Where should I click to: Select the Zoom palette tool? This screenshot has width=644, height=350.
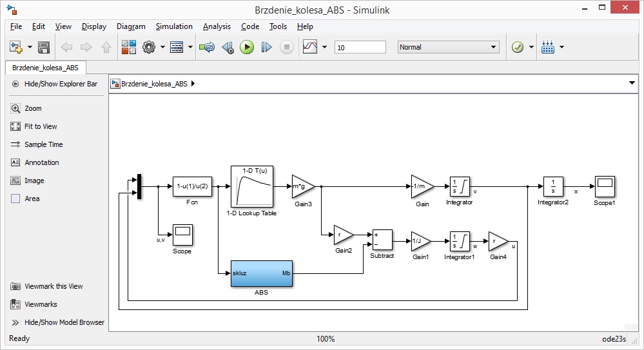tap(26, 108)
